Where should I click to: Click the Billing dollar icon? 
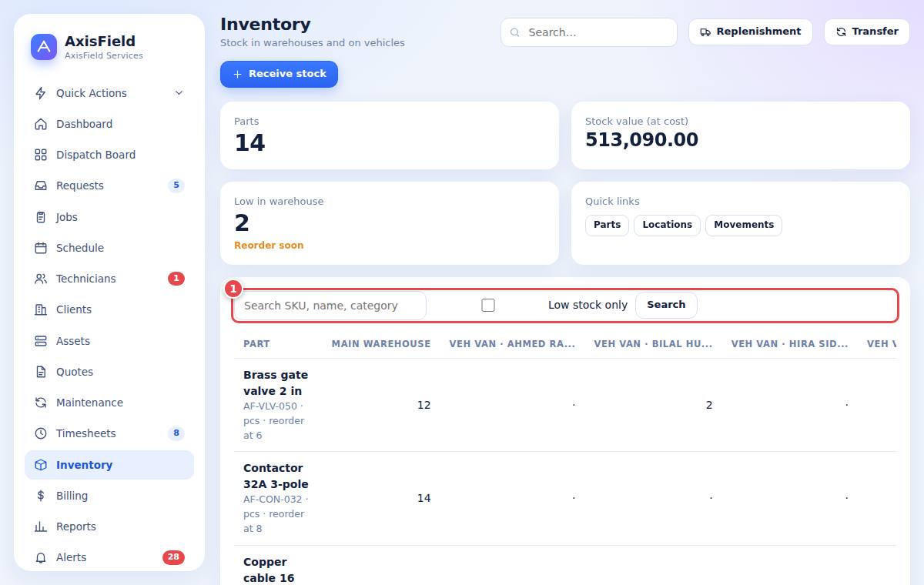click(41, 496)
